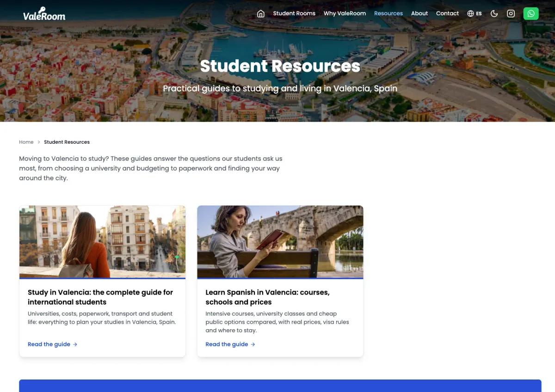Click the 'Practical guides to studying' subtitle
This screenshot has height=392, width=555.
[280, 88]
